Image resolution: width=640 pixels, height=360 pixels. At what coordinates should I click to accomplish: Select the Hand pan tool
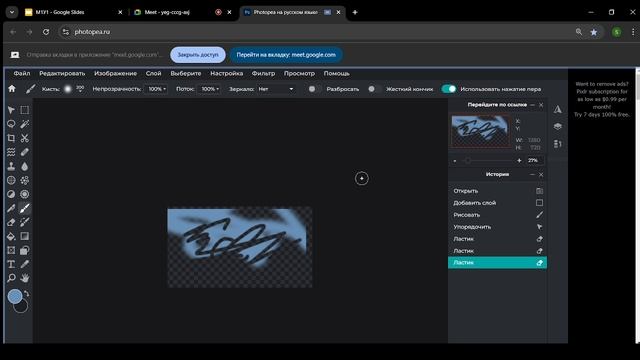coord(25,278)
